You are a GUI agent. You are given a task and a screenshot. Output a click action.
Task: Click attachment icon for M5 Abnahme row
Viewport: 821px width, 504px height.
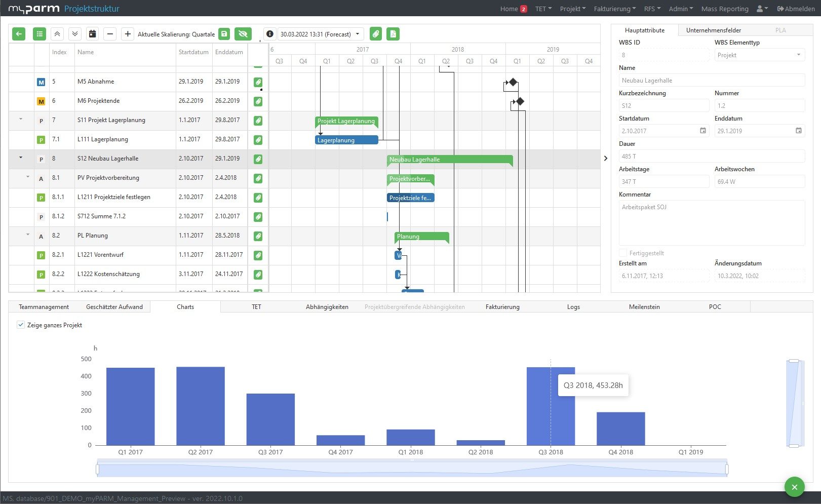coord(258,82)
